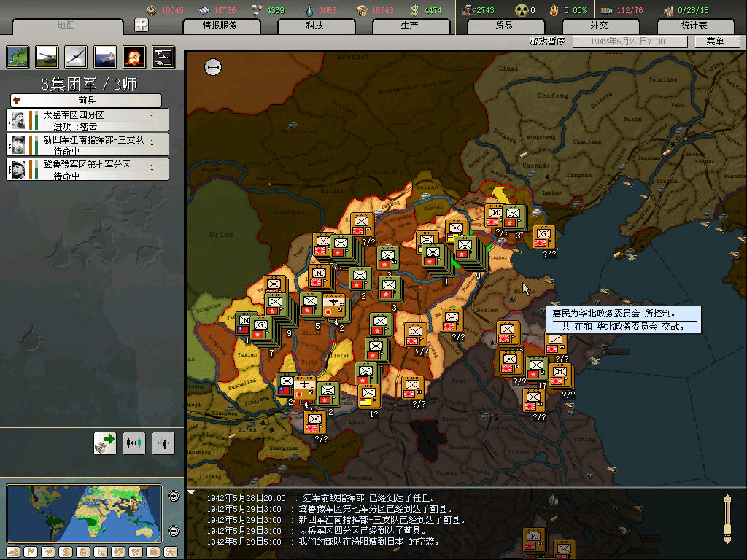Click the 菜单 menu button
The width and height of the screenshot is (747, 560).
pyautogui.click(x=715, y=42)
